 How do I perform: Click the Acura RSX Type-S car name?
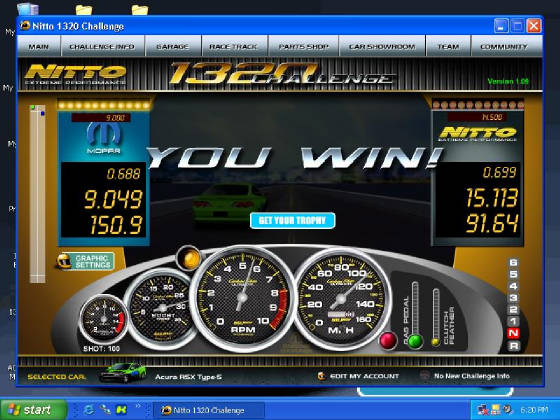(x=189, y=377)
